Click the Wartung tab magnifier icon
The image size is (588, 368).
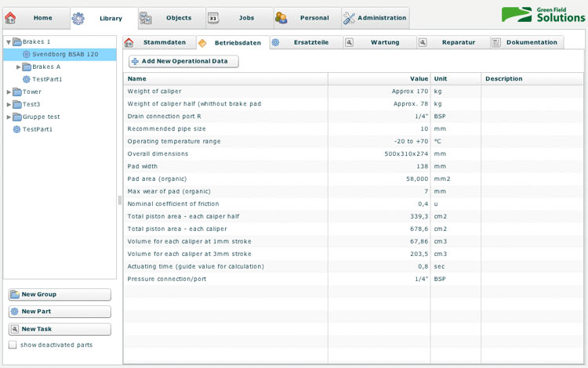click(x=349, y=42)
